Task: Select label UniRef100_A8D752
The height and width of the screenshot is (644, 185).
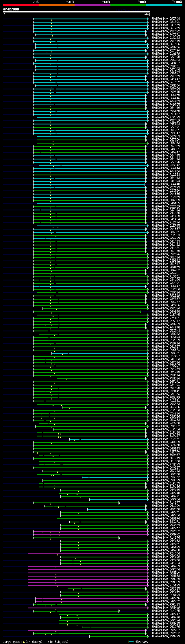Action: point(166,334)
